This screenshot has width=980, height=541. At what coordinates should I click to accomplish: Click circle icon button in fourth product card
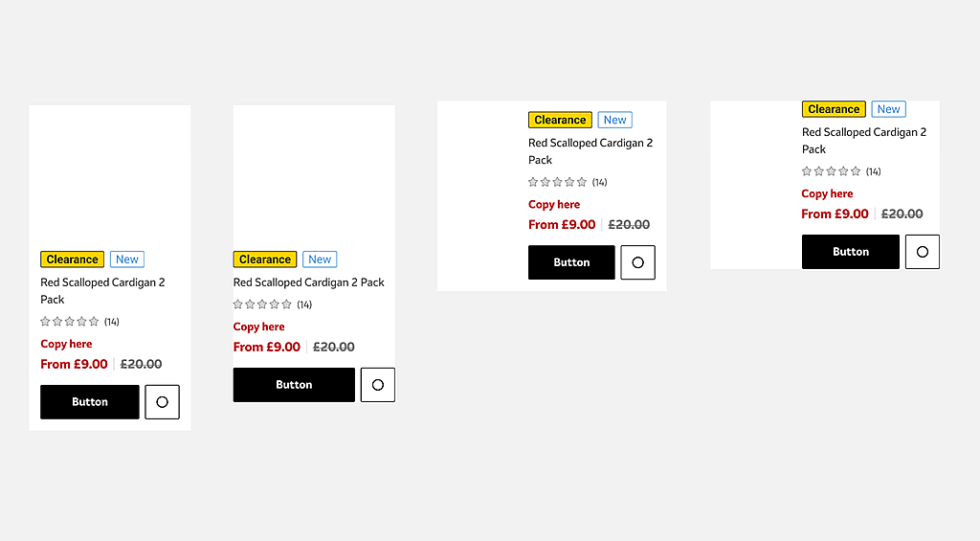pos(923,252)
